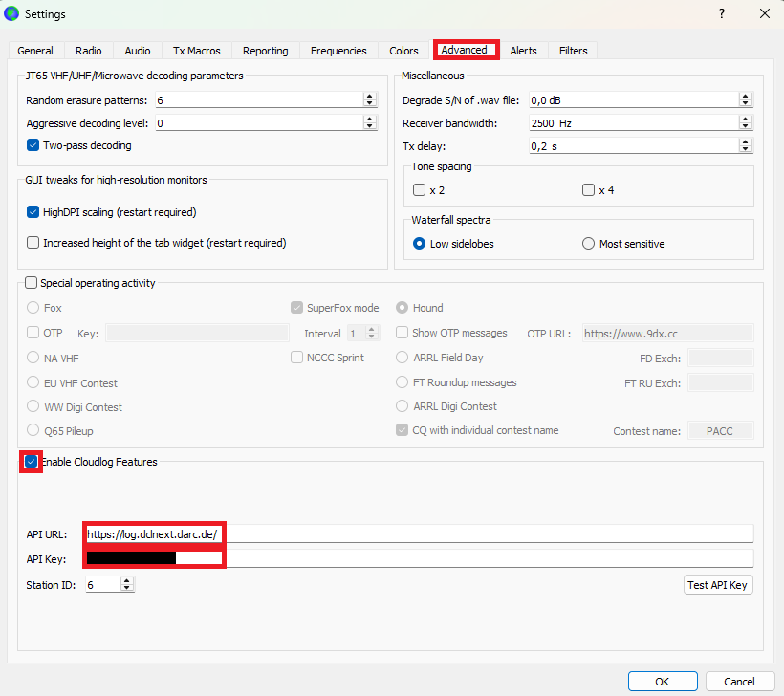The width and height of the screenshot is (784, 696).
Task: Uncheck Enable Cloudlog Features
Action: (x=32, y=462)
